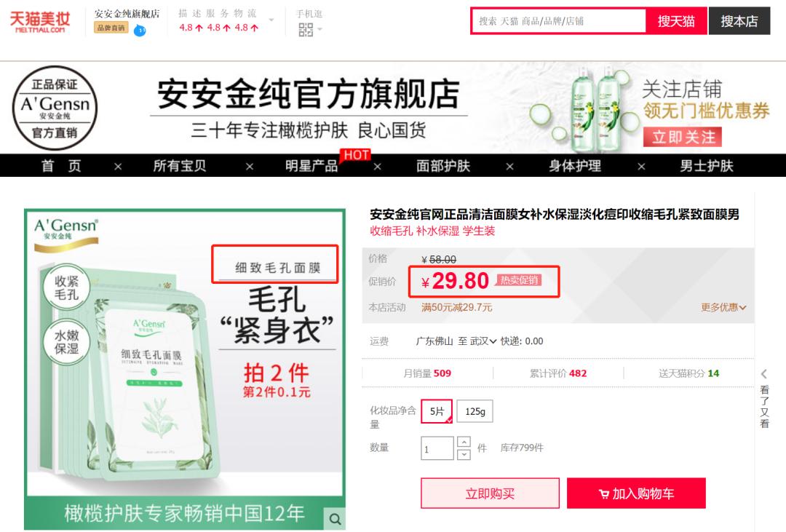The image size is (786, 532).
Task: Select the 125g size option
Action: pyautogui.click(x=475, y=411)
